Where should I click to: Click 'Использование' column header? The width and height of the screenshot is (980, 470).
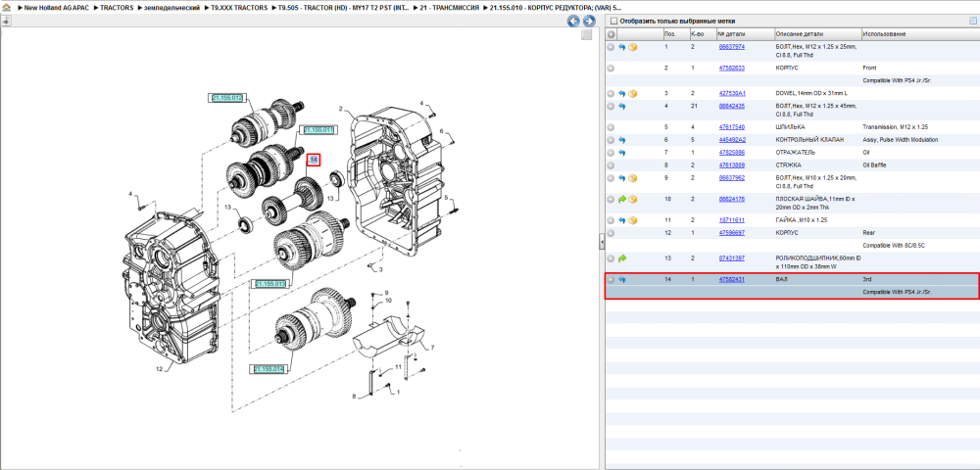(920, 33)
